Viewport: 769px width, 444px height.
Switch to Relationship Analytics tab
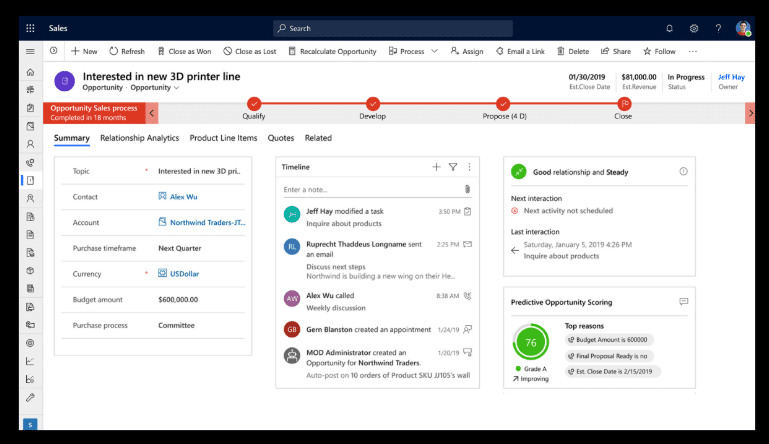(x=139, y=138)
